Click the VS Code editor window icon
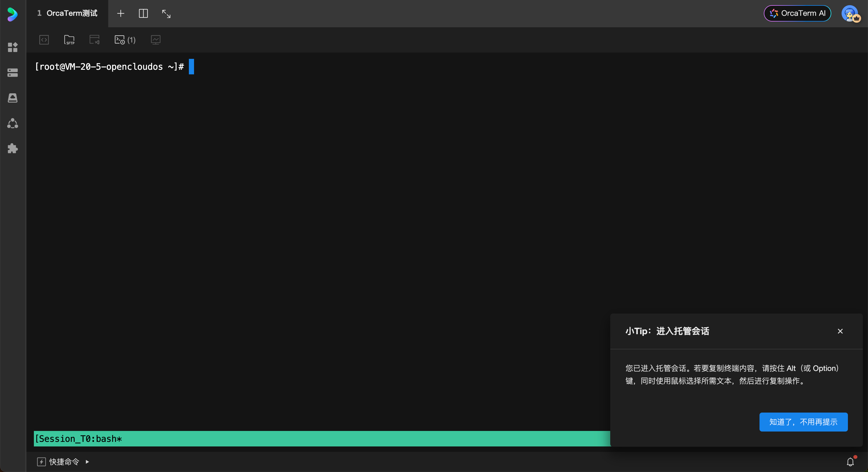Viewport: 868px width, 472px height. [94, 40]
